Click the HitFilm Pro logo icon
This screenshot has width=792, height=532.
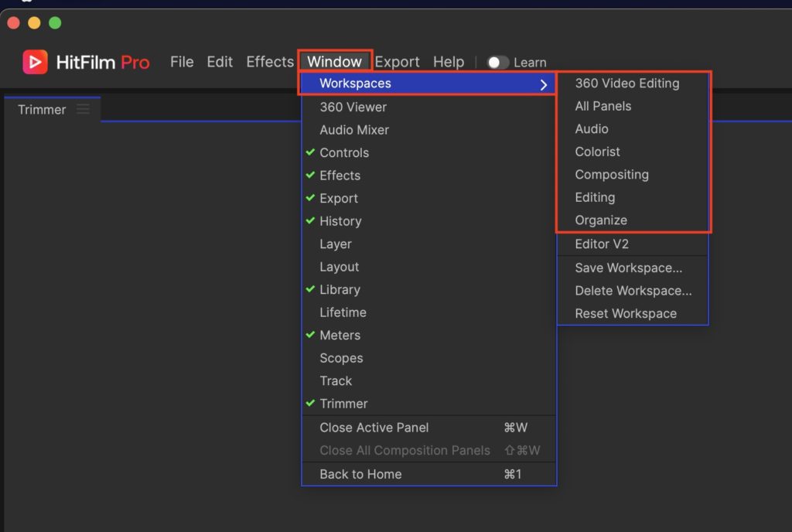pos(35,62)
